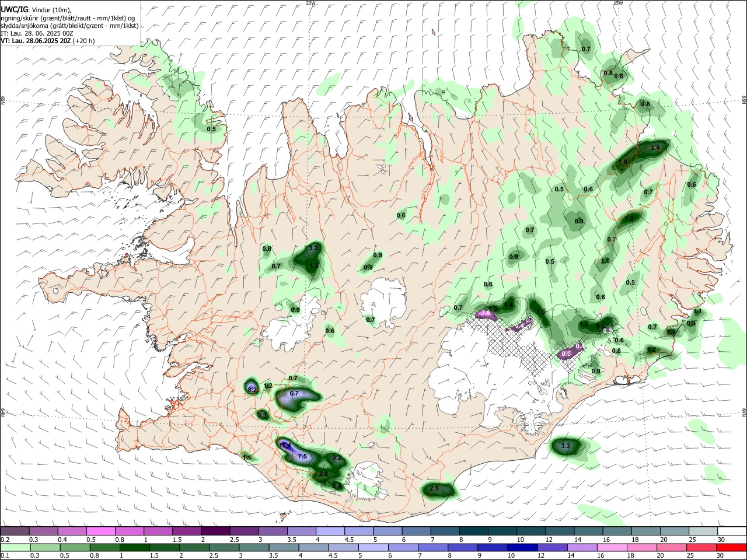The width and height of the screenshot is (747, 560).
Task: Click the bright pink 0.5 swatch in the upper legend row
Action: [100, 531]
